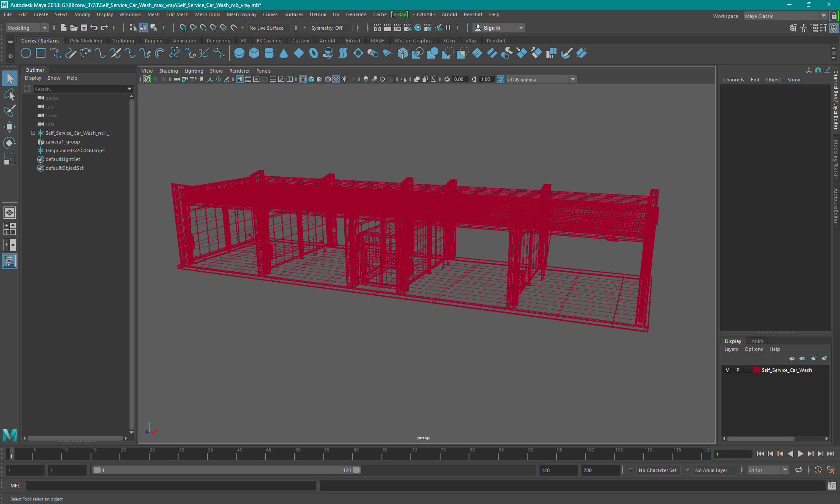Click sRGB gamma dropdown in viewport
840x504 pixels.
tap(537, 79)
